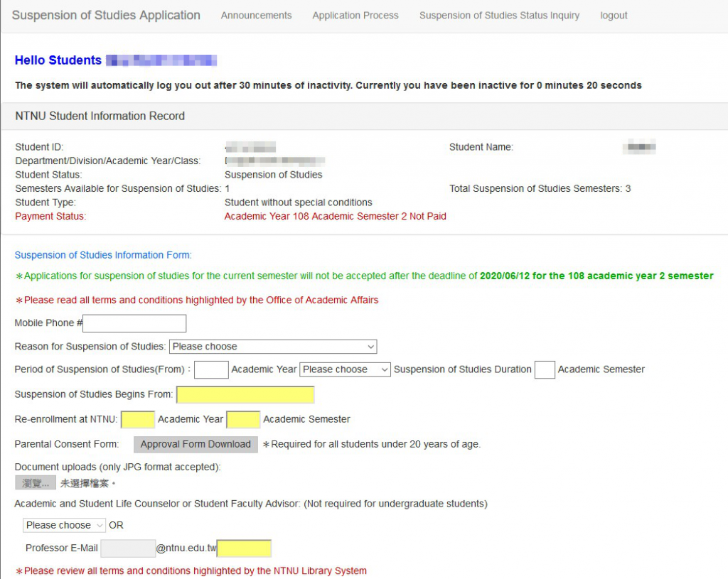Click the Document uploads JPG format label
728x579 pixels.
[x=118, y=467]
